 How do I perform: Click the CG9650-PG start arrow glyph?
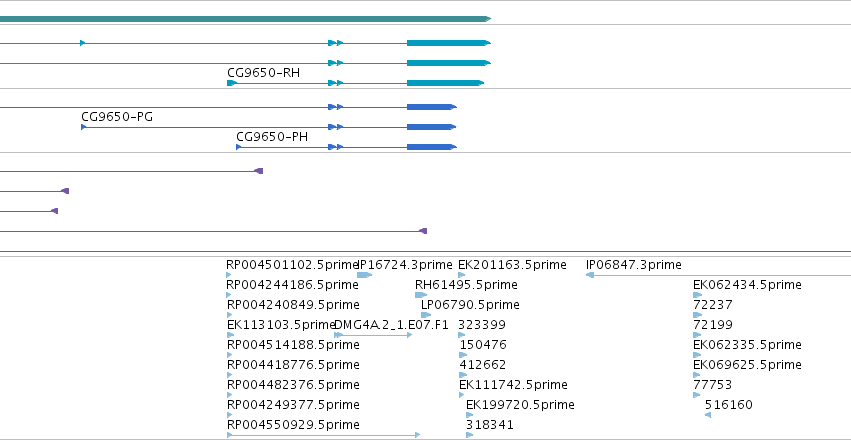click(x=84, y=127)
